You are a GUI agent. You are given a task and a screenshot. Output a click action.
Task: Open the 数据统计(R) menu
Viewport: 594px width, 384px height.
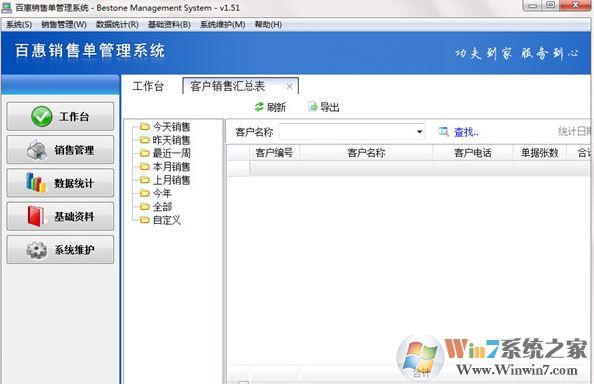pyautogui.click(x=117, y=25)
